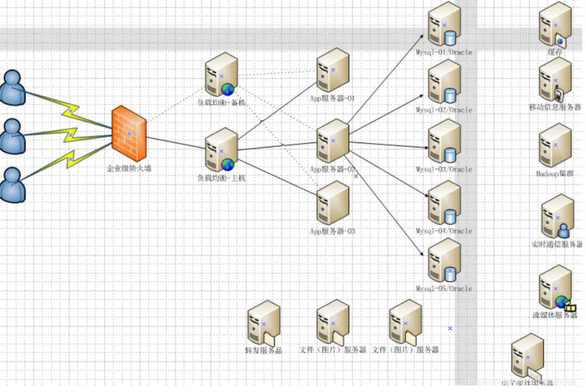Click connector line from firewall to main load balancer
This screenshot has height=392, width=586.
click(176, 143)
